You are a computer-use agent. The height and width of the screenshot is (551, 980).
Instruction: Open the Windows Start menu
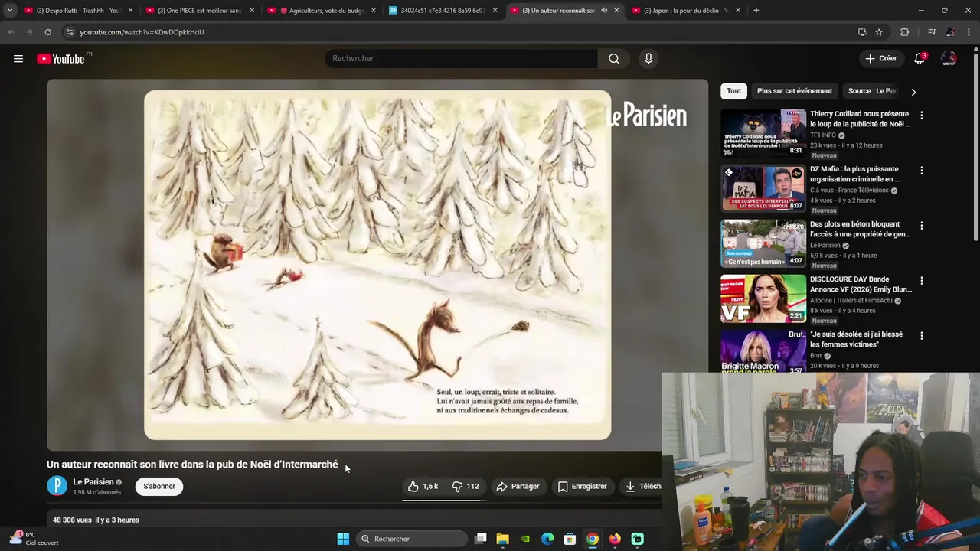(343, 539)
